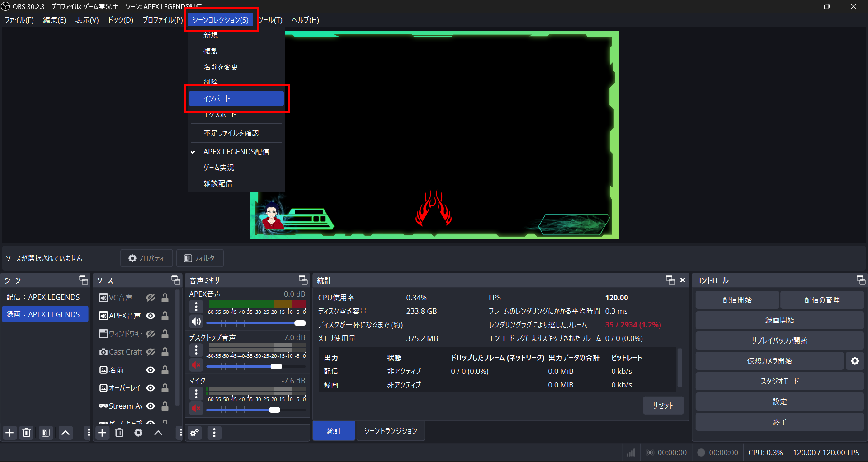This screenshot has width=868, height=462.
Task: Click the Stream Avatars gamepad icon
Action: pos(104,406)
